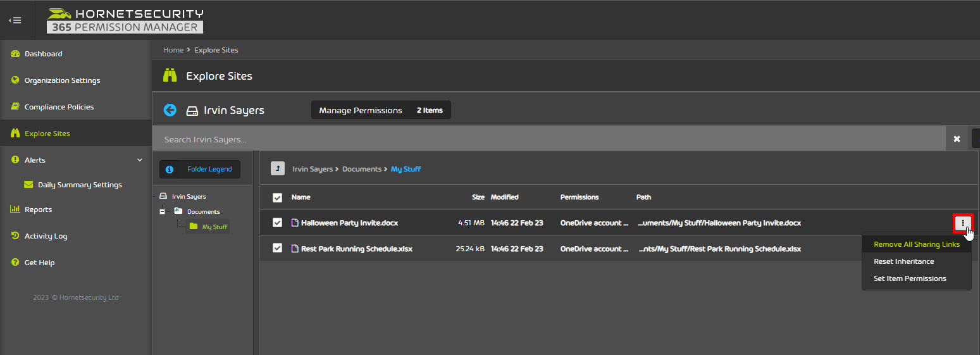Click permissions cell for Halloween Party Invite
Viewport: 980px width, 355px height.
[x=595, y=223]
